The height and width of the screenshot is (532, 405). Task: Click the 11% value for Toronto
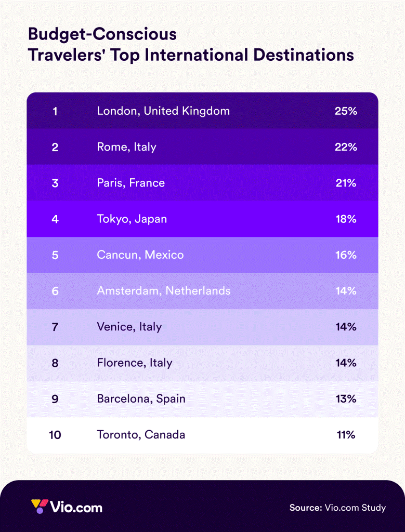(346, 435)
